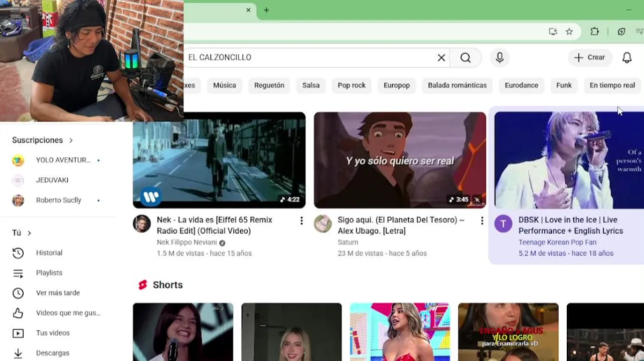Select the Europop filter chip
This screenshot has height=361, width=644.
click(397, 85)
